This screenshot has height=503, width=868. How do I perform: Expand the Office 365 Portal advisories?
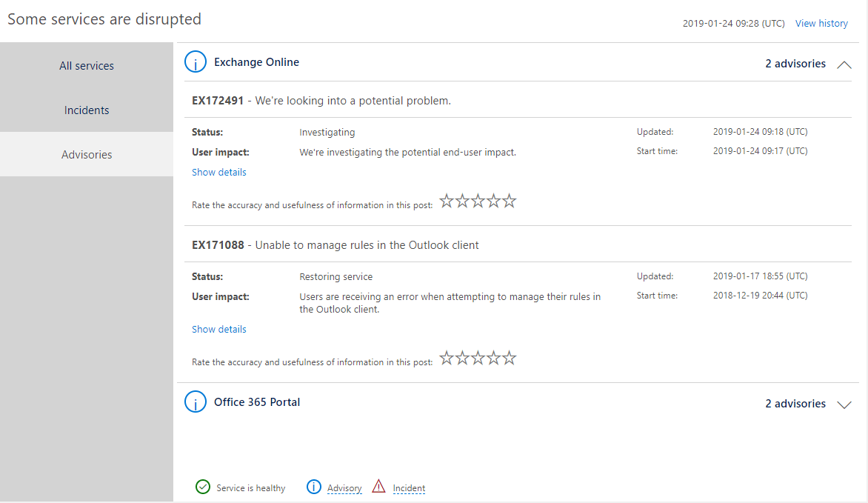pyautogui.click(x=844, y=404)
